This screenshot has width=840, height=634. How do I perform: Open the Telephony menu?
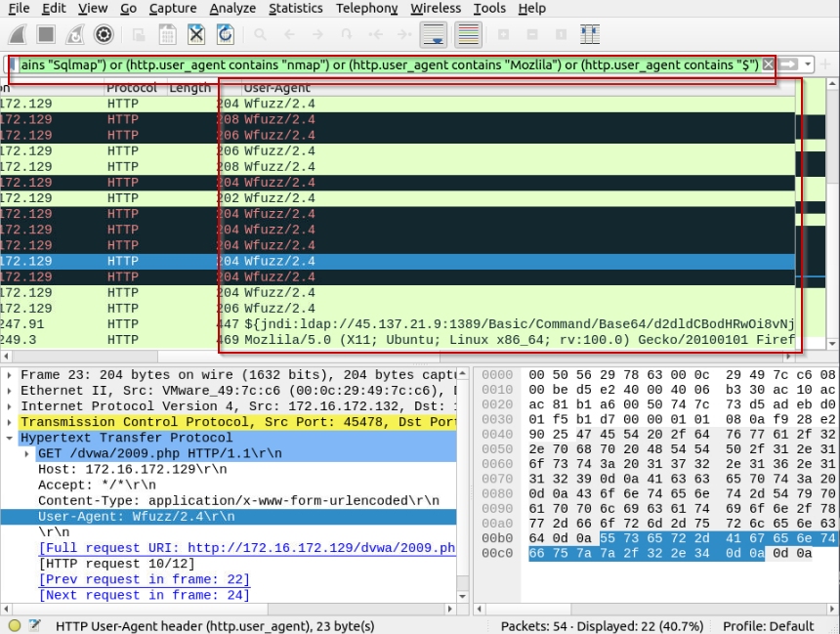[x=366, y=8]
